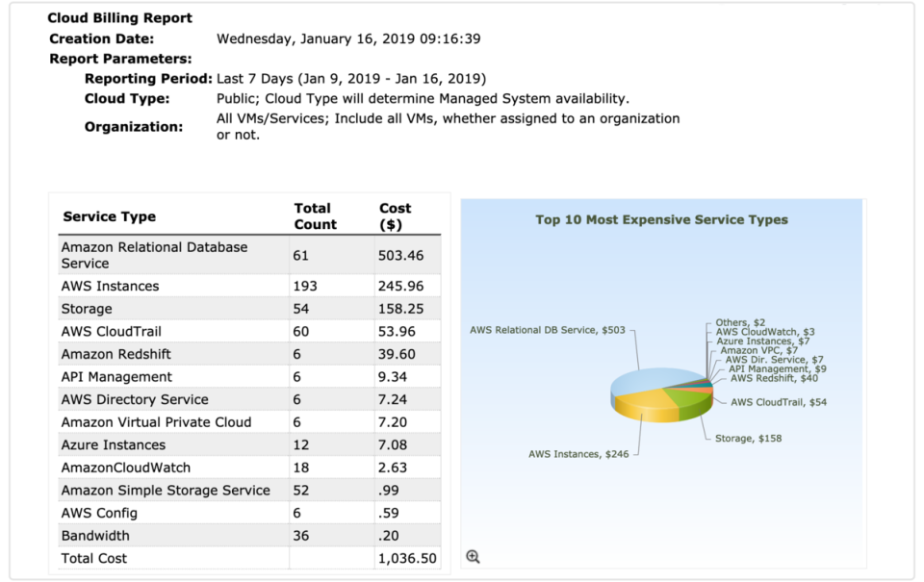Click the 'Cloud Type:' parameter label

tap(127, 98)
